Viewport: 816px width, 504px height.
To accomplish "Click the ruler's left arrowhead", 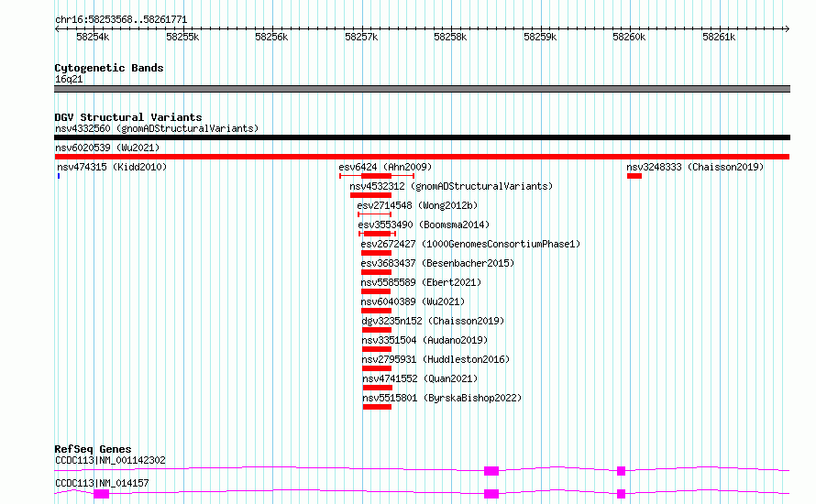I will 57,29.
